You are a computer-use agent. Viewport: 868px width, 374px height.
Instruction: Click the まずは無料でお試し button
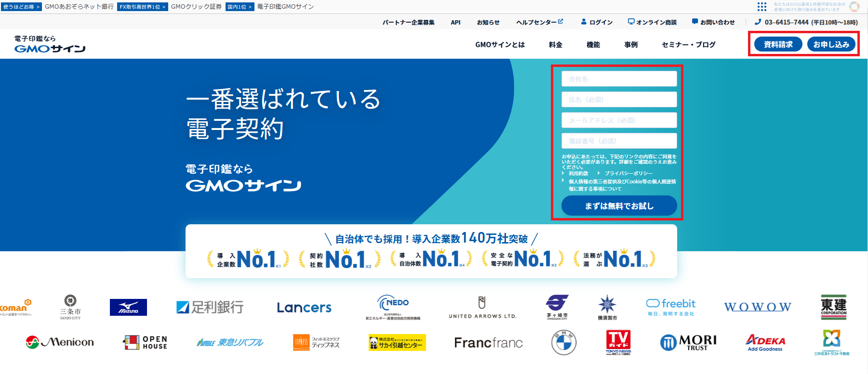pyautogui.click(x=619, y=206)
